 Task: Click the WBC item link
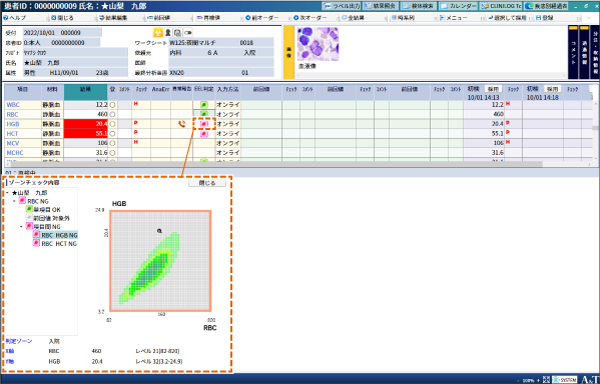13,105
